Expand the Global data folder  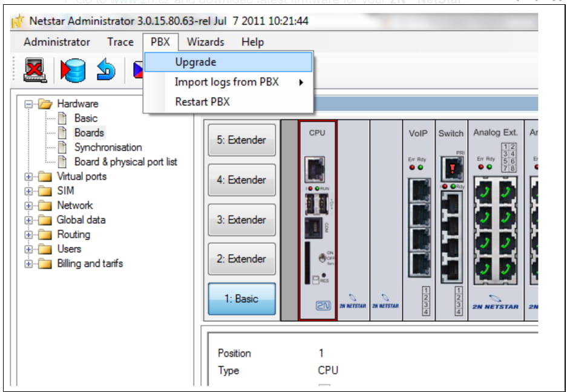(x=28, y=220)
